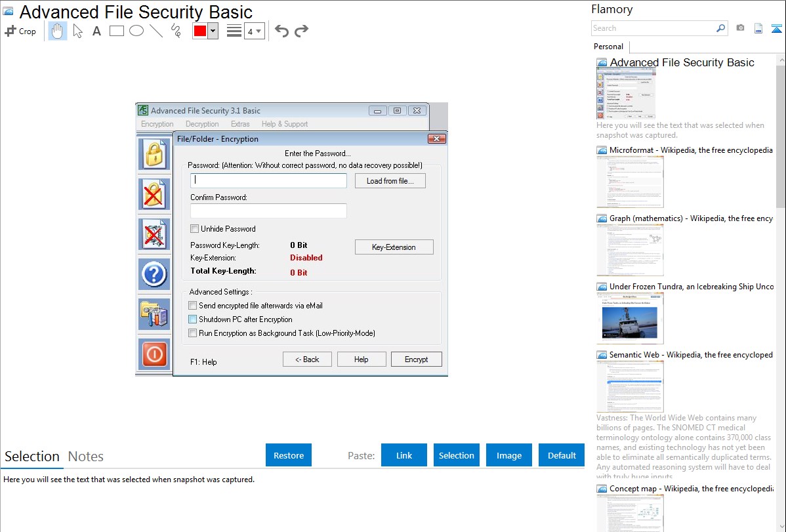Click the document page icon in Flamory

coord(758,28)
